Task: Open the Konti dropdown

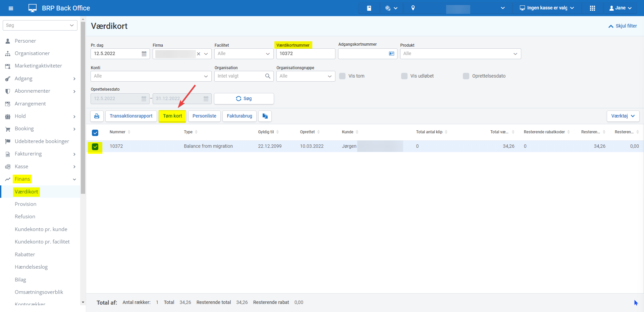Action: 151,76
